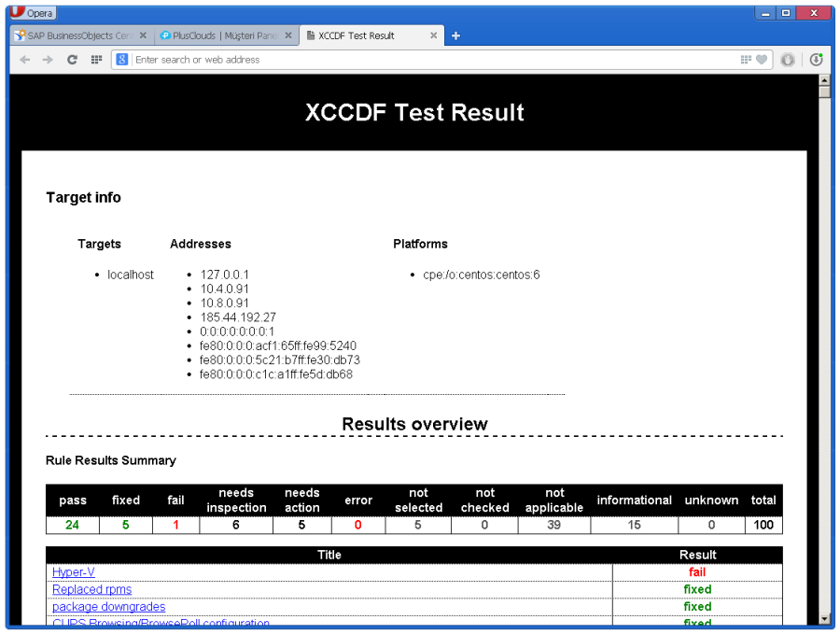
Task: Open the downloads icon
Action: 816,60
